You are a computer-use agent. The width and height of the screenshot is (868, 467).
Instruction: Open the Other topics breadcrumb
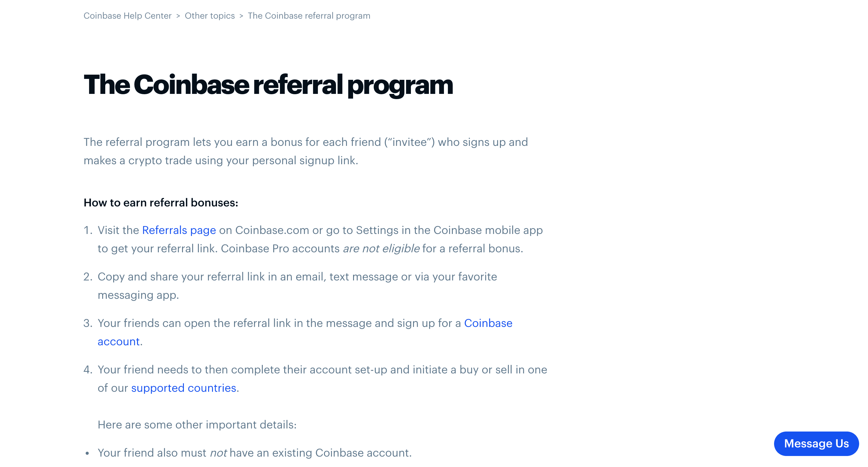[x=209, y=16]
